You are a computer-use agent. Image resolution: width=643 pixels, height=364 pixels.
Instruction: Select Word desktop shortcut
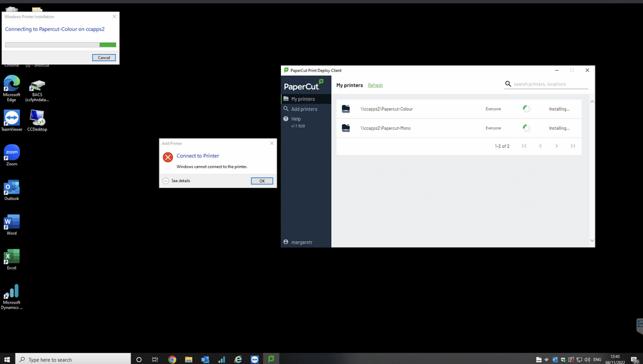(x=12, y=224)
